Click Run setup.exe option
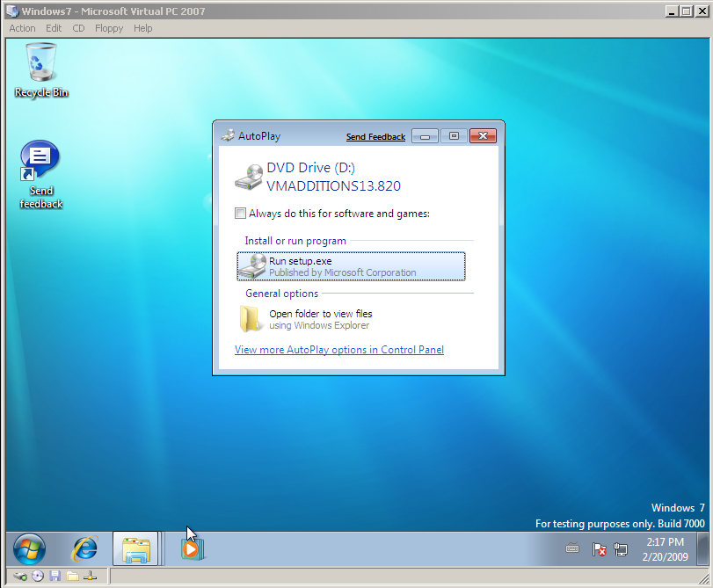Image resolution: width=713 pixels, height=588 pixels. coord(351,266)
